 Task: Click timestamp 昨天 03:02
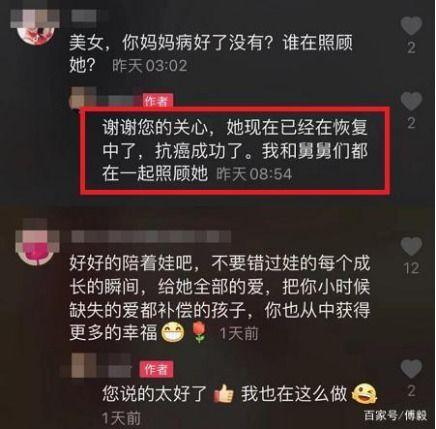click(x=149, y=66)
